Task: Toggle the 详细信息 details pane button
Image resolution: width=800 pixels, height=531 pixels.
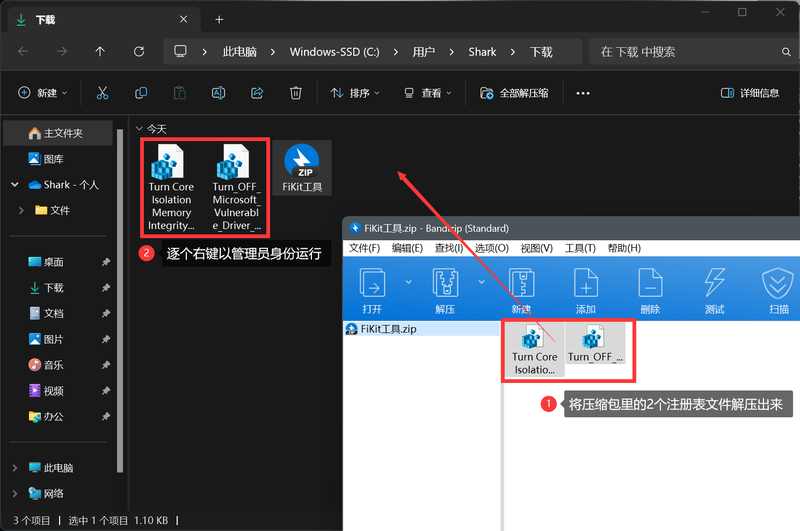Action: (750, 93)
